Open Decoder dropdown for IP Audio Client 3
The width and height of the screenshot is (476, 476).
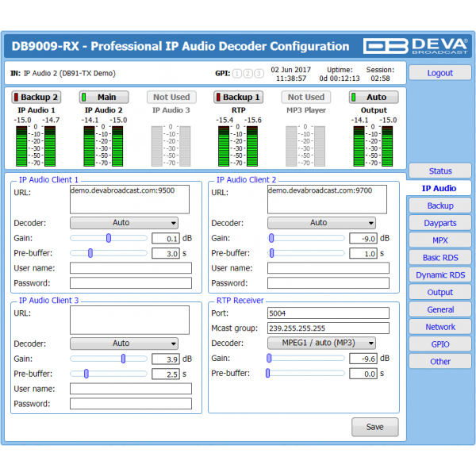[x=124, y=344]
